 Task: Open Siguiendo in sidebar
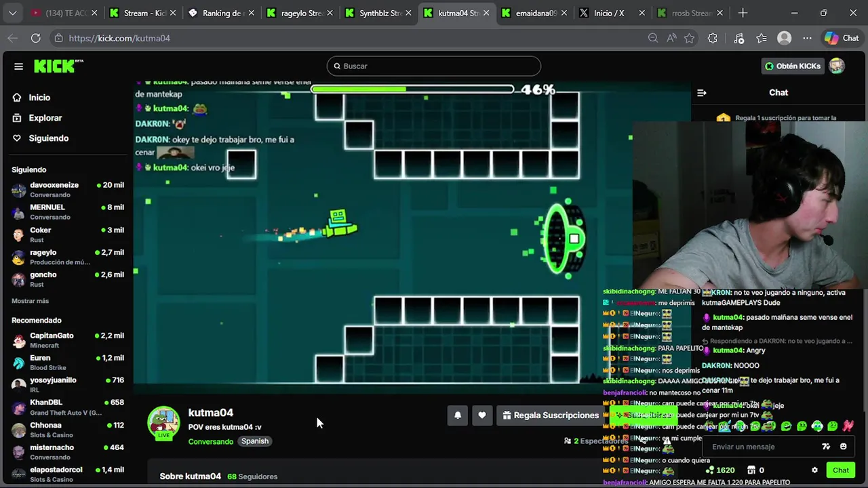tap(48, 138)
